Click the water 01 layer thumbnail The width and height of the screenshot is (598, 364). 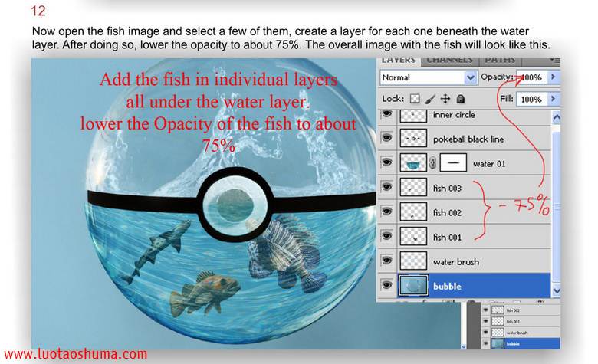413,162
